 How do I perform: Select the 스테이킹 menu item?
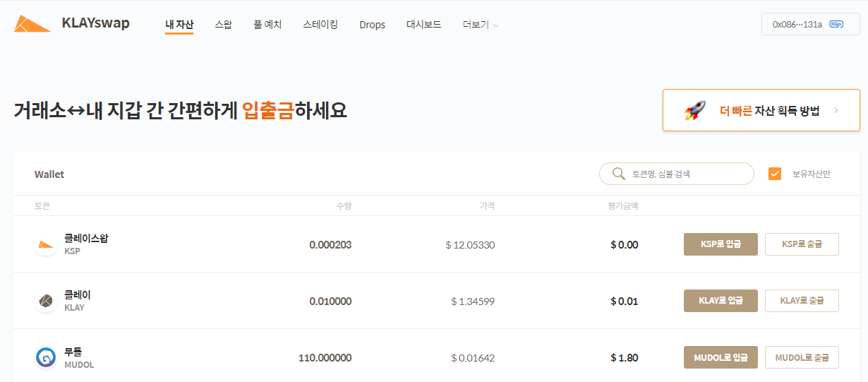pyautogui.click(x=320, y=25)
